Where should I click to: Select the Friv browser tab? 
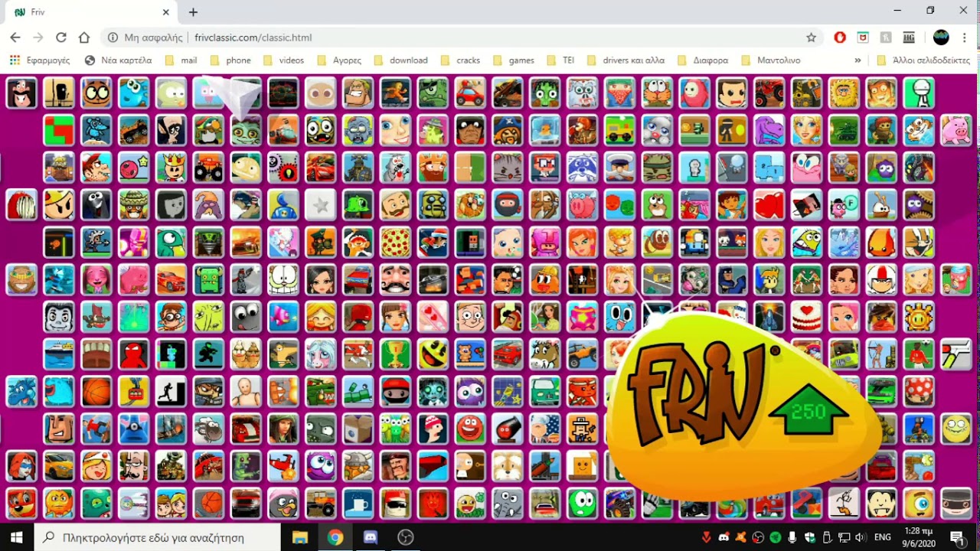tap(90, 12)
